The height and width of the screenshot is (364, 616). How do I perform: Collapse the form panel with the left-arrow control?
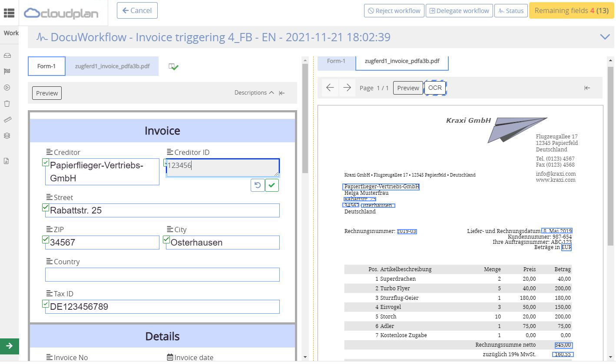coord(282,92)
